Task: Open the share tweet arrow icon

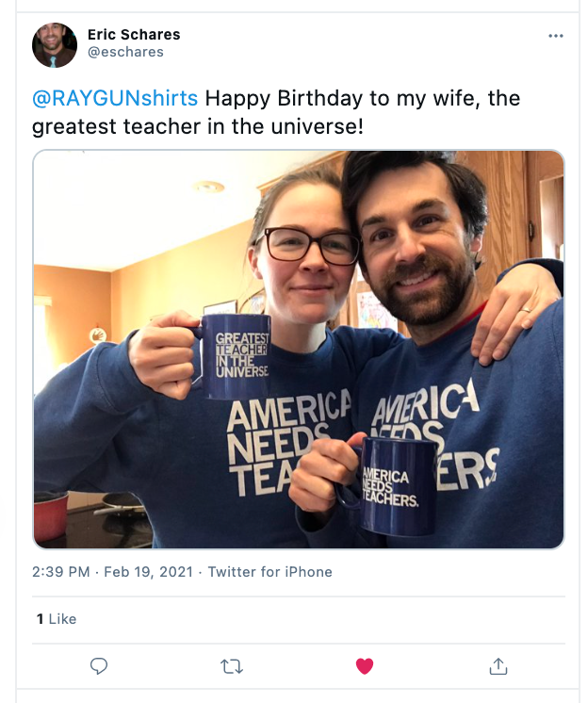Action: click(x=498, y=666)
